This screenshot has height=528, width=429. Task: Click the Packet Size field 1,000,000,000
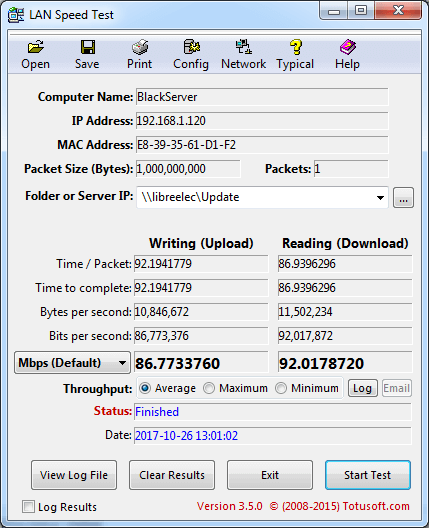[188, 169]
